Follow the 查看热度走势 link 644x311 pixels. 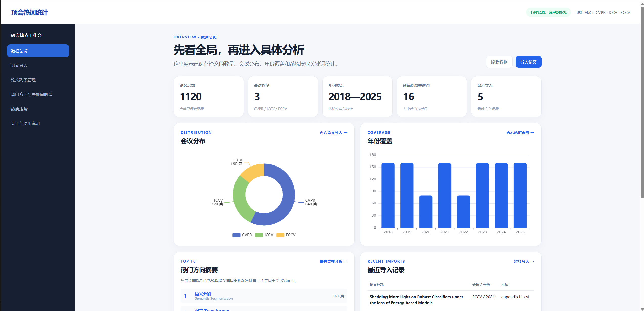(x=520, y=133)
